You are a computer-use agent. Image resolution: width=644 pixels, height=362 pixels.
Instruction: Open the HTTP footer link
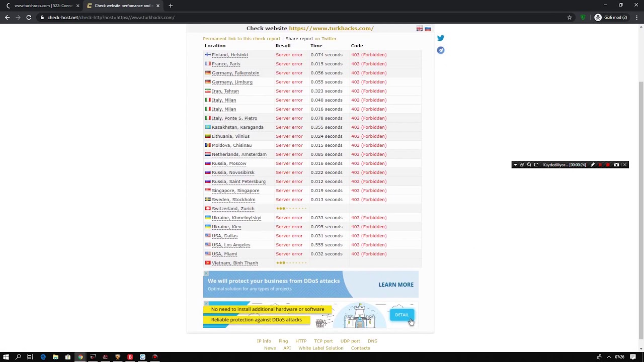click(301, 341)
